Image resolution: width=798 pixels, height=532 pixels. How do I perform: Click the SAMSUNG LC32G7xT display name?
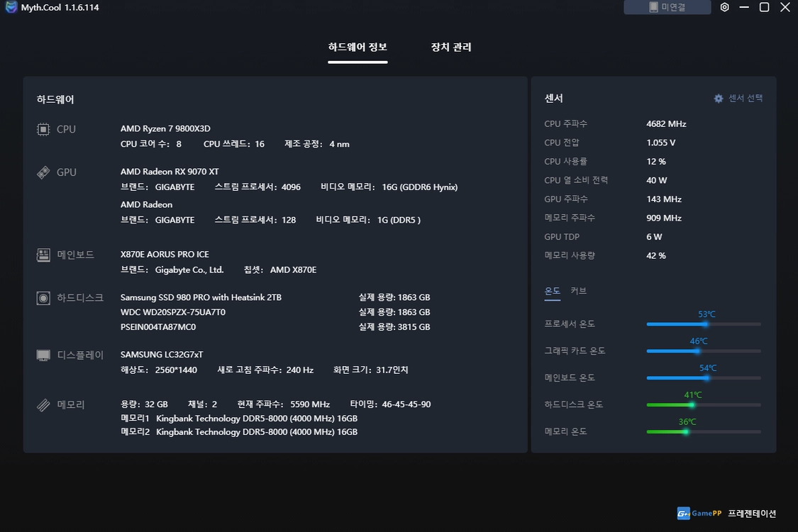[x=161, y=355]
